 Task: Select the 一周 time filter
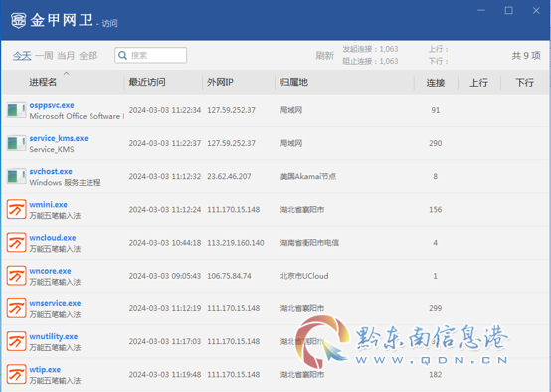coord(44,55)
